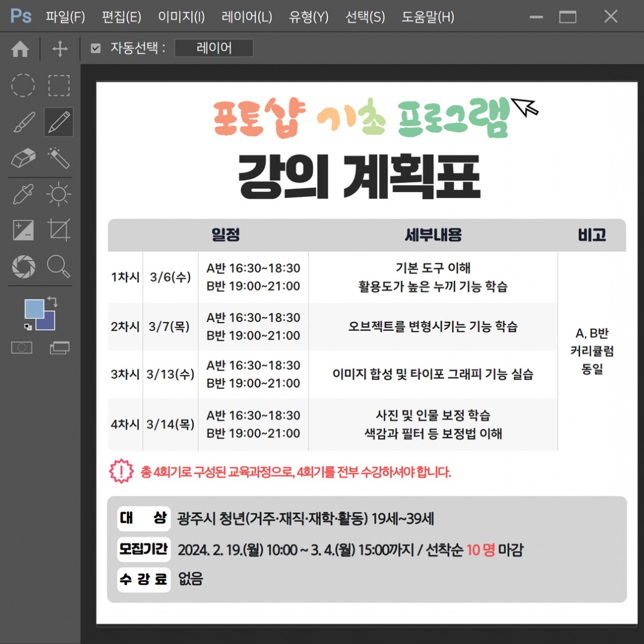Click the 3/13(수) date cell
Screen dimensions: 644x644
coord(170,374)
